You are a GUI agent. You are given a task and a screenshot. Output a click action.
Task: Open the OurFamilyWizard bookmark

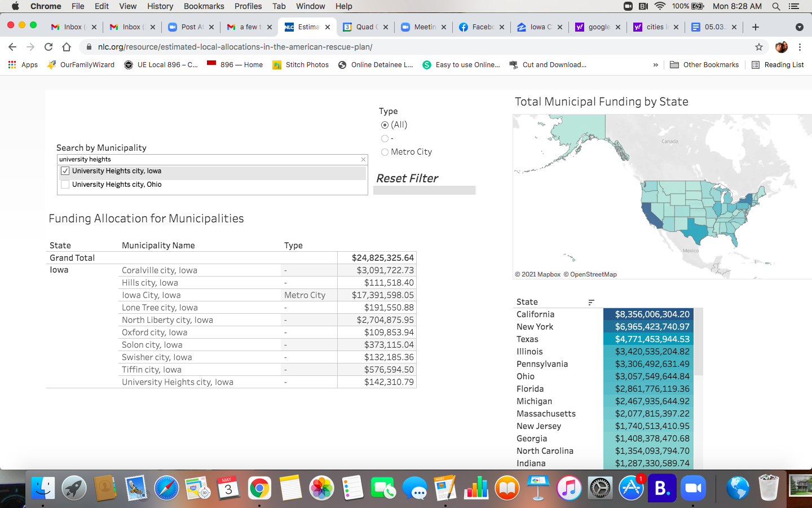81,65
